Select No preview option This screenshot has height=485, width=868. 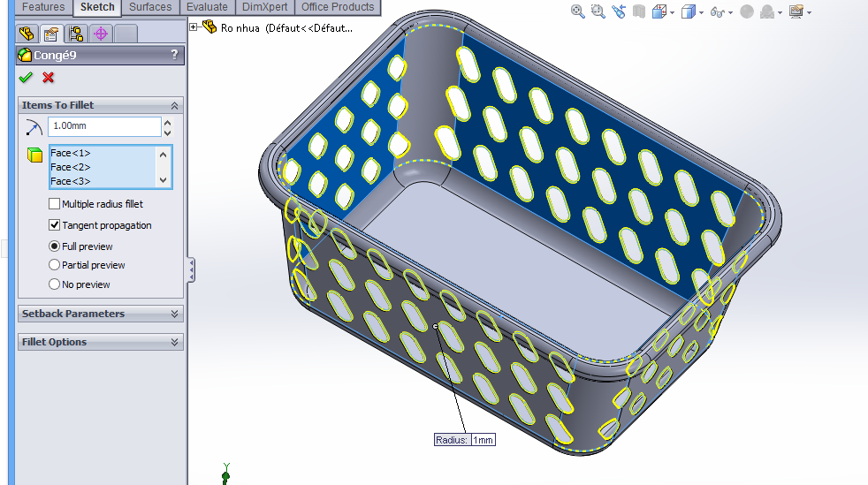pos(55,284)
